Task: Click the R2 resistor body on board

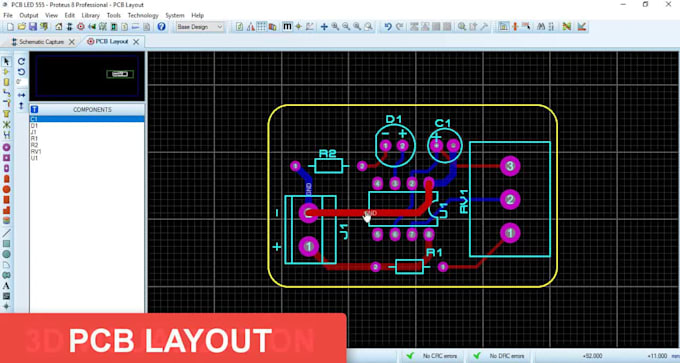Action: click(328, 166)
